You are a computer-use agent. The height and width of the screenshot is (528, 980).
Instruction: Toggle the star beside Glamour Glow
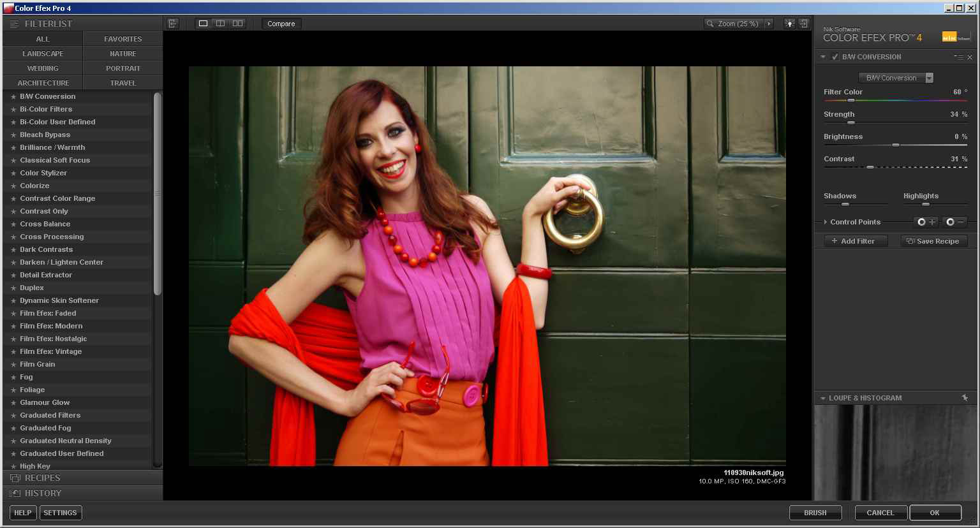[15, 402]
